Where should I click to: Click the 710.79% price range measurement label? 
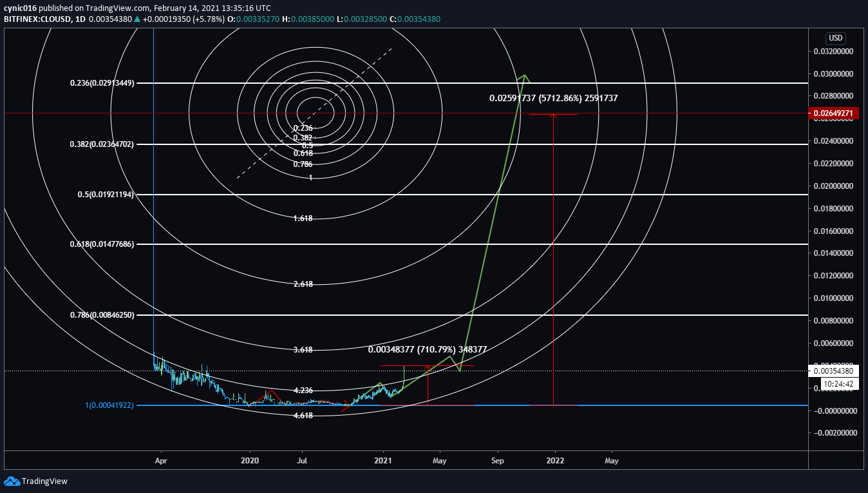pos(427,349)
